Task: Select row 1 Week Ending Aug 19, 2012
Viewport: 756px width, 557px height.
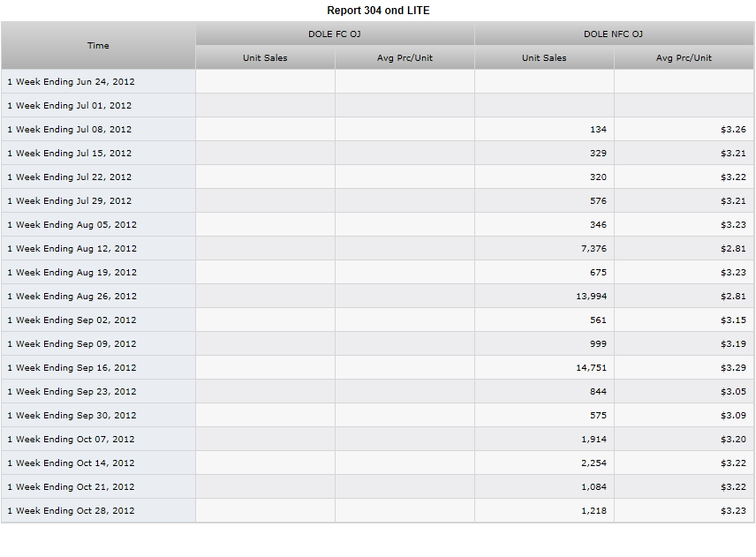Action: [x=377, y=272]
